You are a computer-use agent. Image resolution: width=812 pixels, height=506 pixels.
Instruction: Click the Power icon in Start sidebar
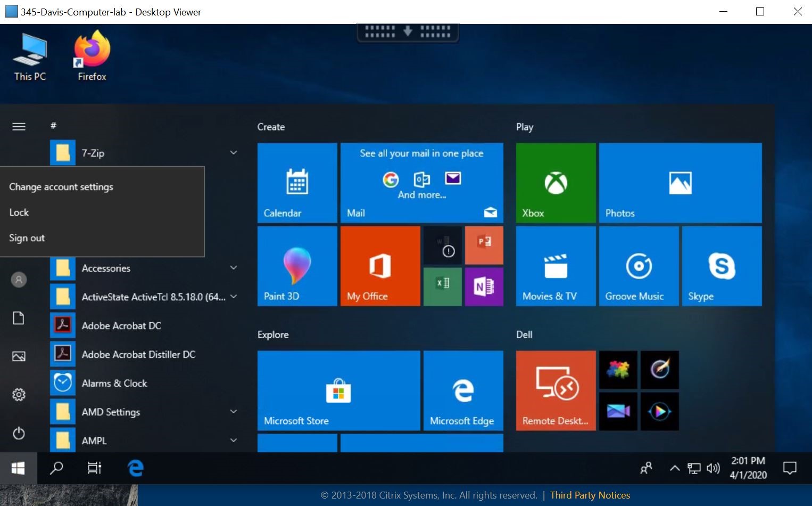(x=19, y=433)
